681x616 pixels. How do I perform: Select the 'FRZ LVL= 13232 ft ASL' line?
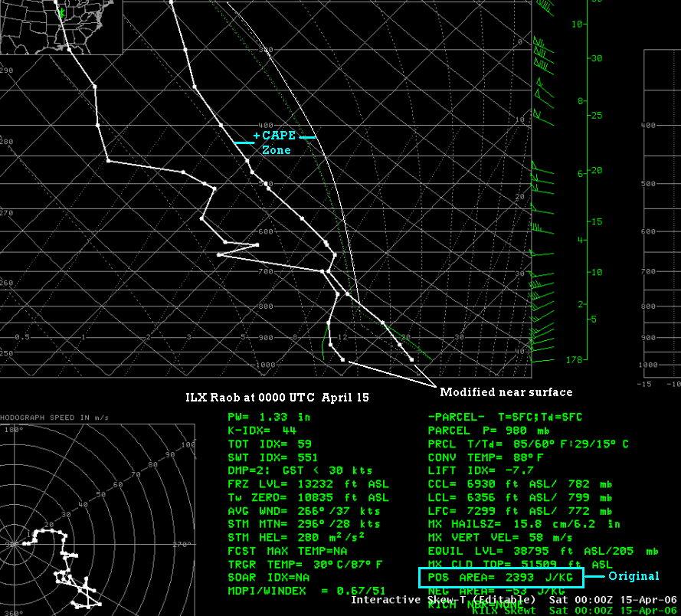(x=309, y=484)
